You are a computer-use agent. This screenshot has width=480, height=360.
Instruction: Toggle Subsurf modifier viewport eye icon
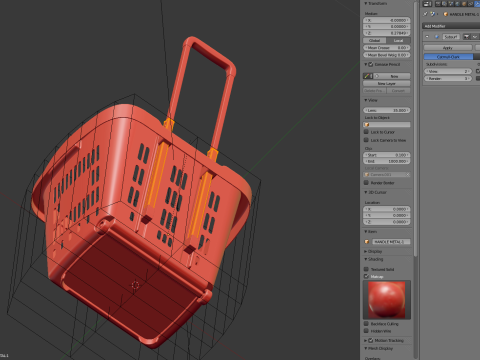click(x=475, y=37)
